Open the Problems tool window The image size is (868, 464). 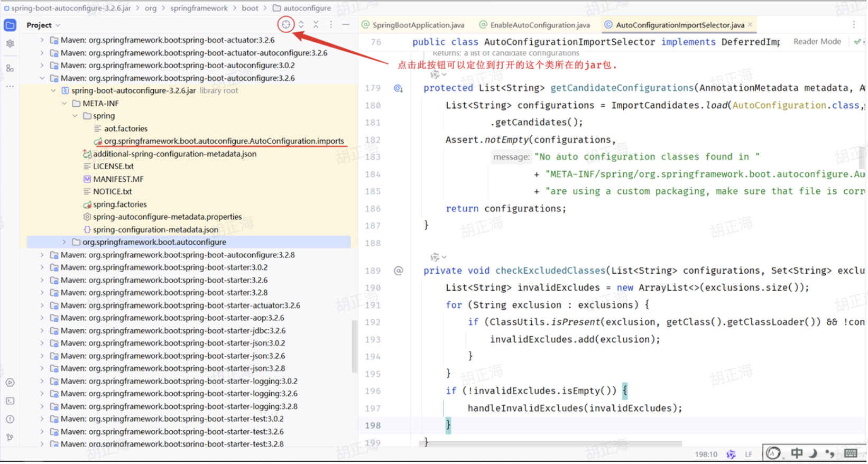(x=10, y=419)
